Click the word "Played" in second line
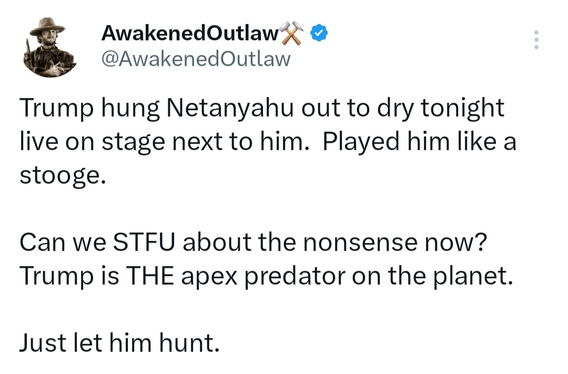Screen dimensions: 568x374 point(361,142)
